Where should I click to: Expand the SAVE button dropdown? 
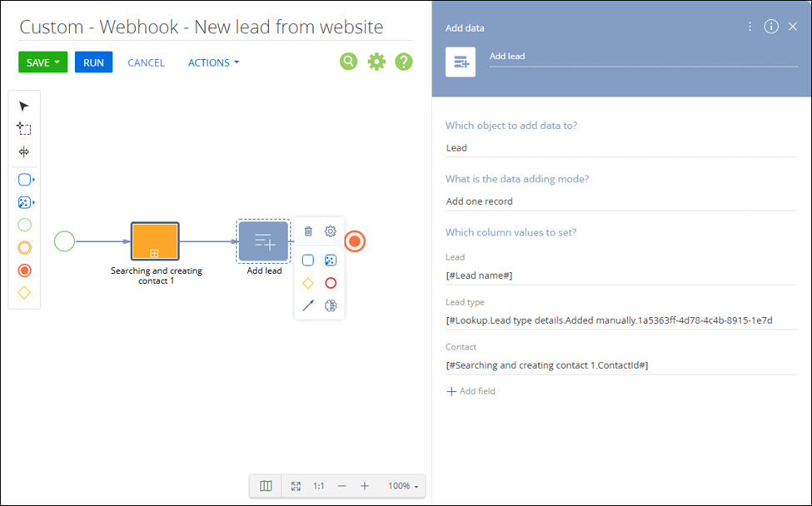pos(57,63)
